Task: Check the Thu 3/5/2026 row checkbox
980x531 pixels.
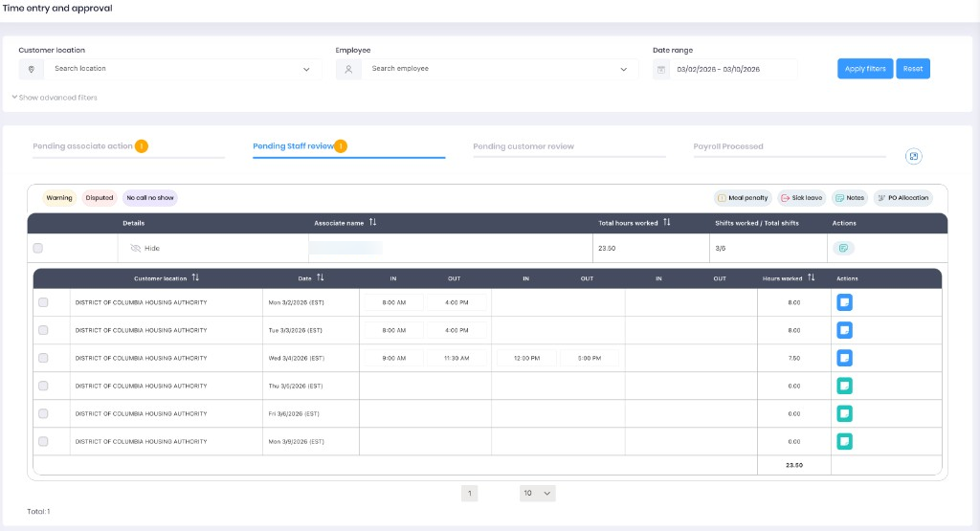Action: (x=43, y=386)
